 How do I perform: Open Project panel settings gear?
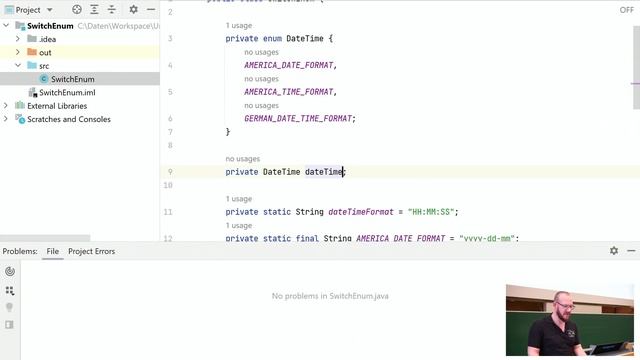(x=133, y=9)
